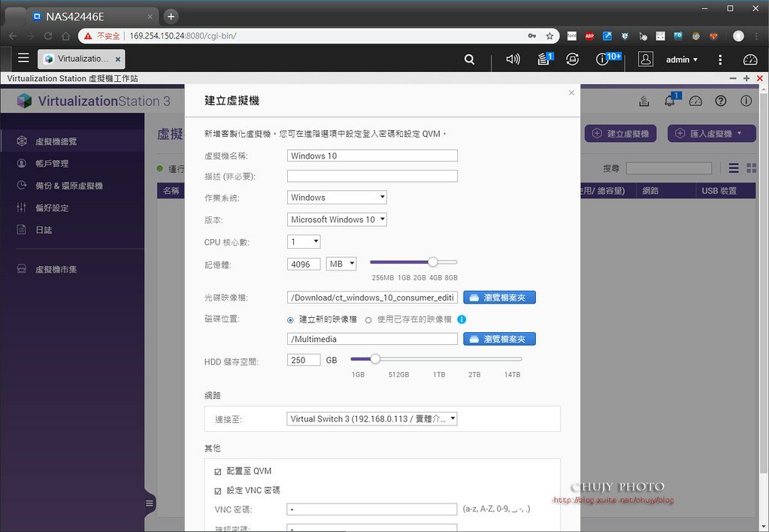The height and width of the screenshot is (532, 769).
Task: Click the memory value field 4096
Action: 304,264
